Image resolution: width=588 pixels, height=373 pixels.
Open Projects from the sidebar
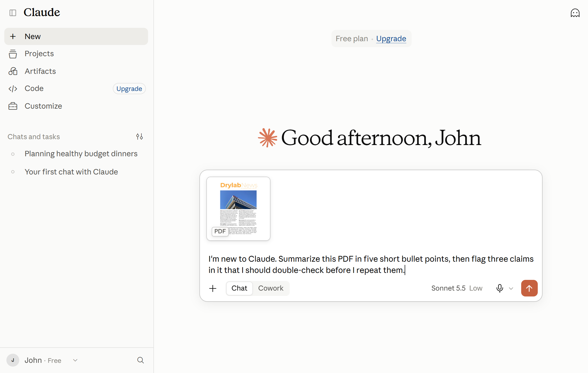pyautogui.click(x=76, y=54)
